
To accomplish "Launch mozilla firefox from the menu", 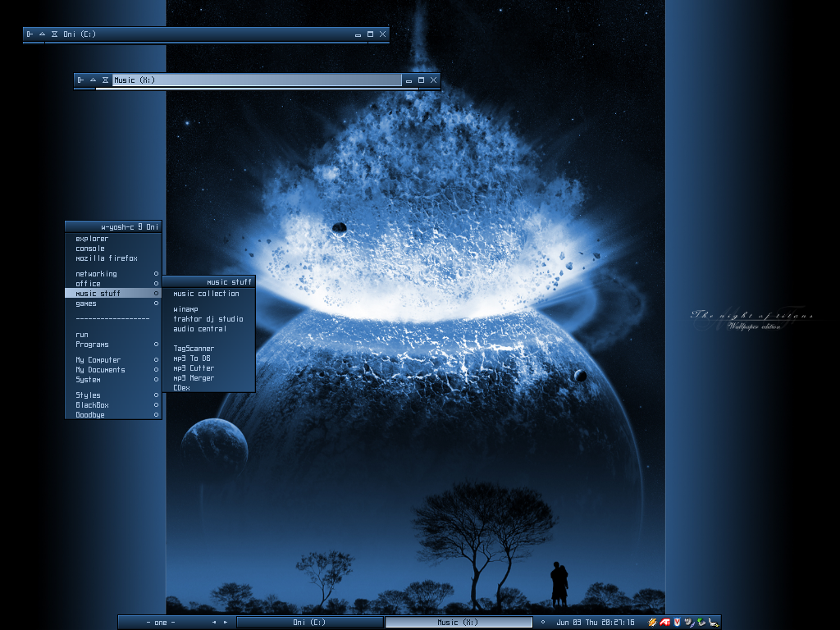I will pos(113,258).
